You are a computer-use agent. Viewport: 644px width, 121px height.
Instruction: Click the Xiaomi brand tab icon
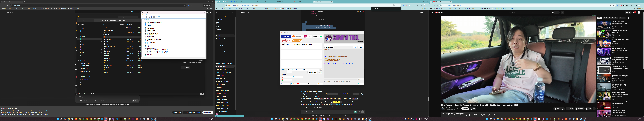coord(297,36)
